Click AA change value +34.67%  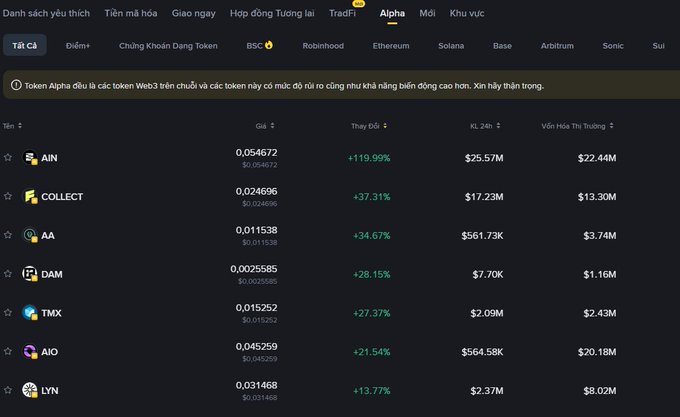372,236
